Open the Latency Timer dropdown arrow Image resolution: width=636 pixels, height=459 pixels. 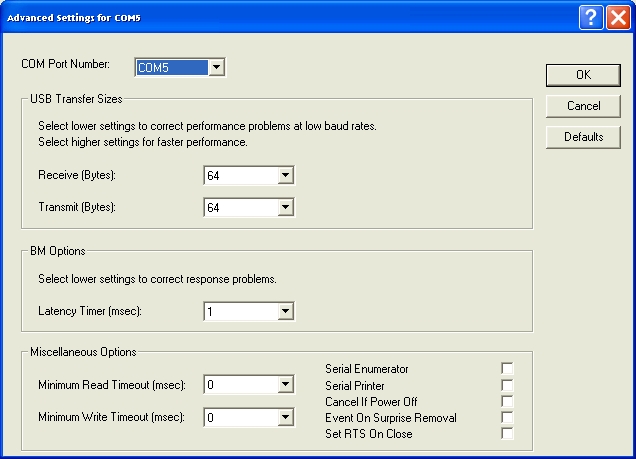[286, 311]
